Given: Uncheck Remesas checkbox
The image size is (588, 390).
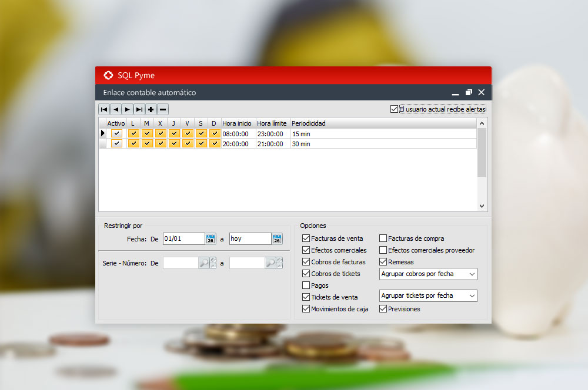Looking at the screenshot, I should [383, 262].
